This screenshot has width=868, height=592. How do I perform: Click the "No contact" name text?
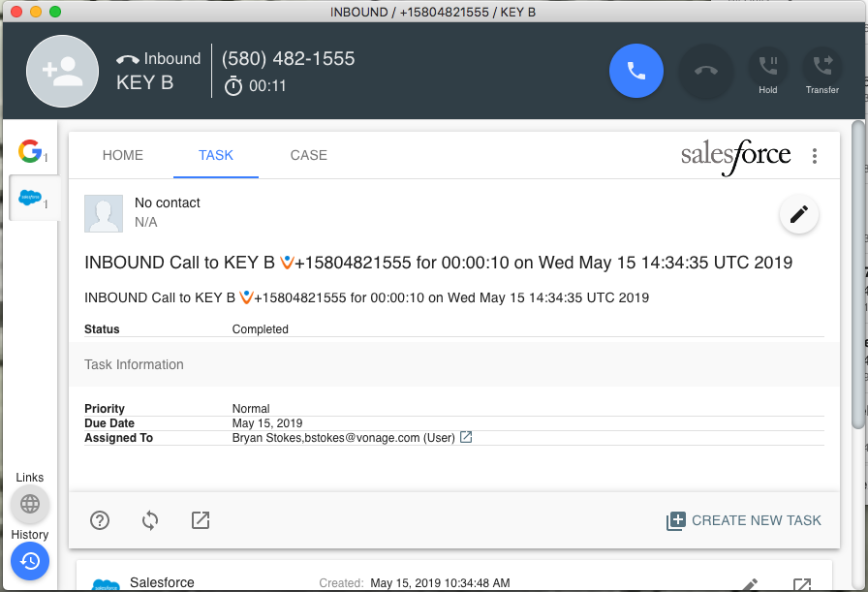(168, 203)
